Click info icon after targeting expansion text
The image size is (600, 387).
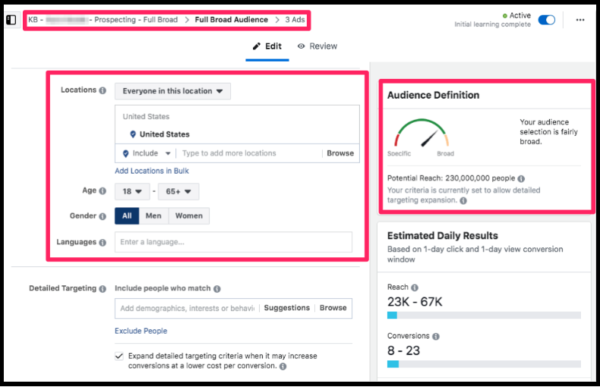point(463,201)
